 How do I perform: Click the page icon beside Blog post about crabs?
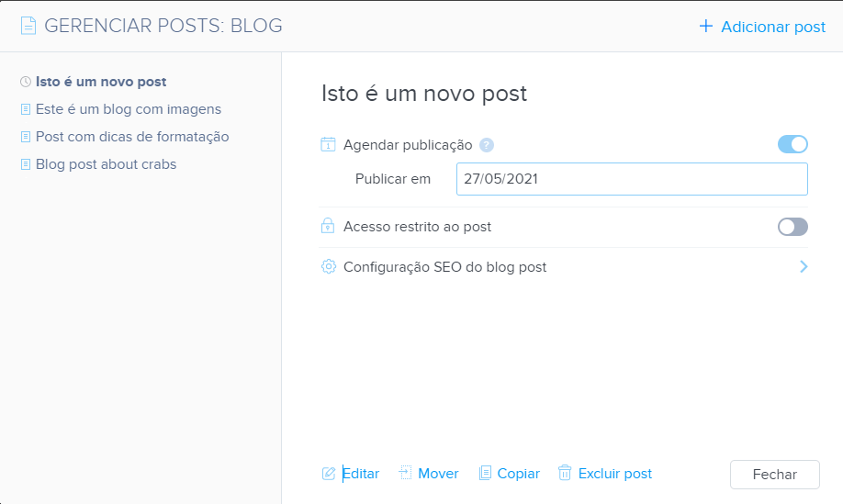(26, 164)
